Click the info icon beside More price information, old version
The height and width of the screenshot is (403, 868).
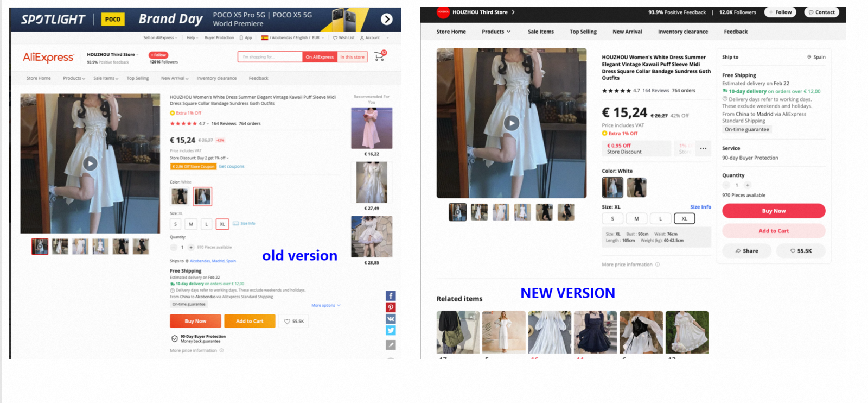click(221, 350)
